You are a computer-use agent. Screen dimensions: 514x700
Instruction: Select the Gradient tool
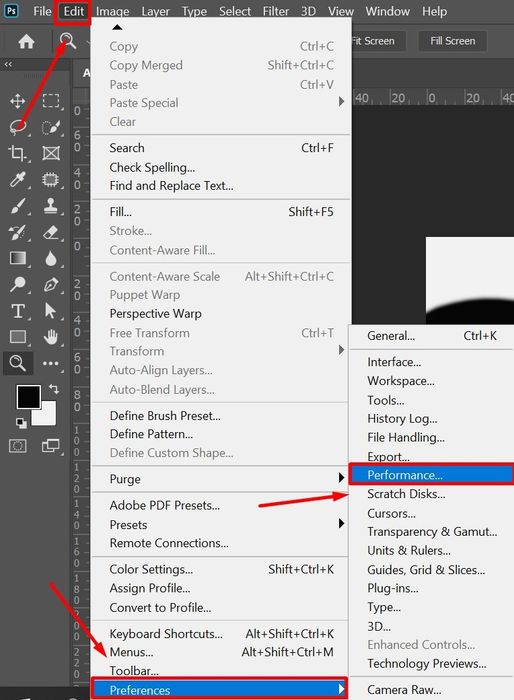(17, 258)
